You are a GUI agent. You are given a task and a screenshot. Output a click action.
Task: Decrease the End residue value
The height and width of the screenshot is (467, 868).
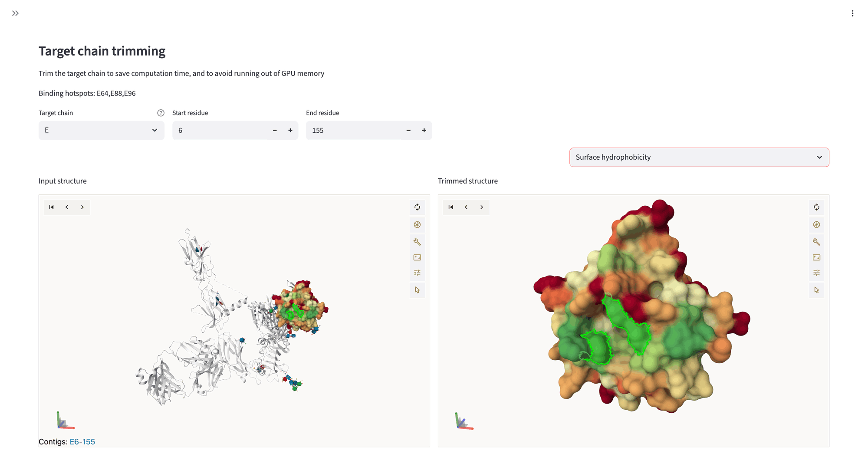click(x=408, y=130)
